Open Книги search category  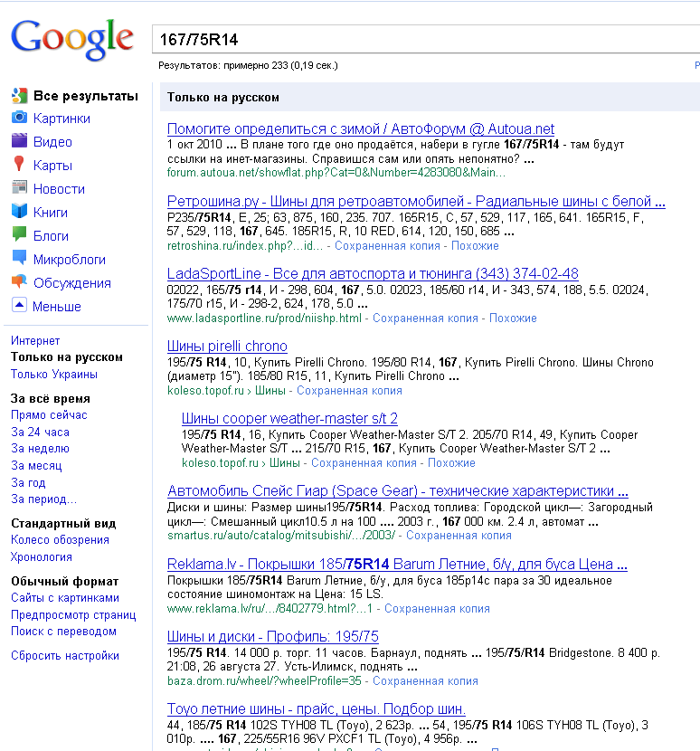pos(51,212)
